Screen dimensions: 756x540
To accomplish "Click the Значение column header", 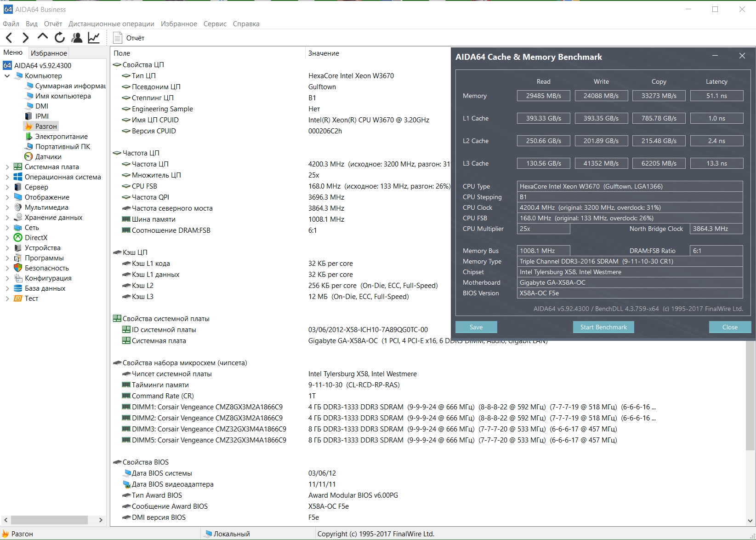I will pos(324,53).
